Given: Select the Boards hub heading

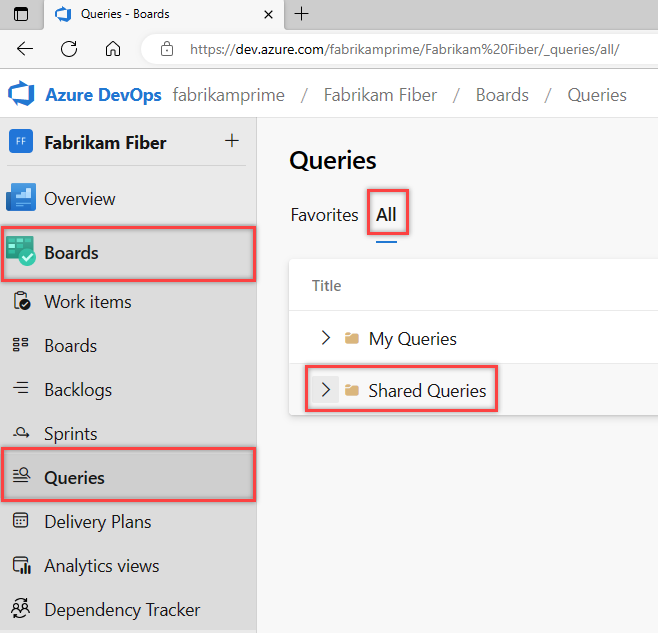Looking at the screenshot, I should [x=71, y=253].
